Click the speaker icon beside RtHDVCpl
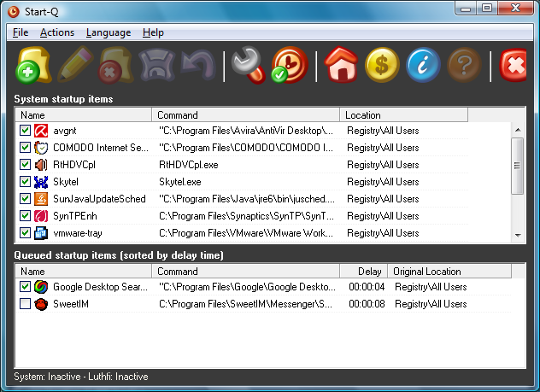The image size is (540, 392). tap(41, 165)
